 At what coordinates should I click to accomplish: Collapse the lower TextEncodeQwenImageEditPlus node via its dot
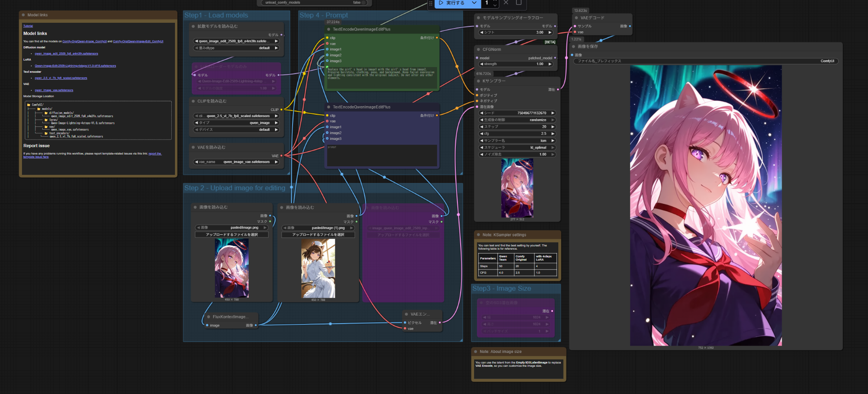pyautogui.click(x=328, y=107)
